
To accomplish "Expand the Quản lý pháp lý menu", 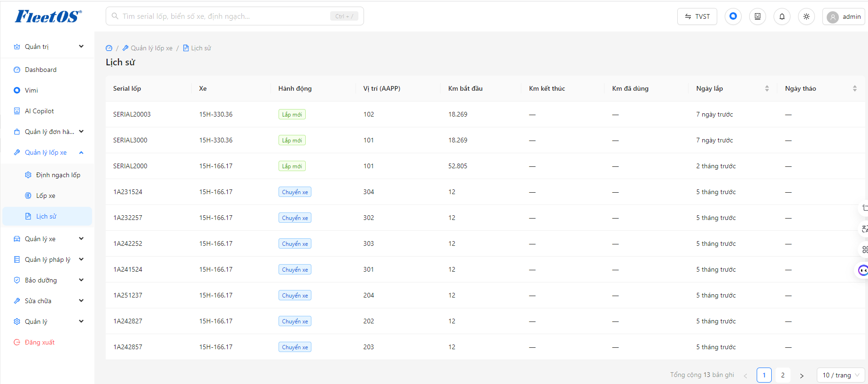I will 48,259.
